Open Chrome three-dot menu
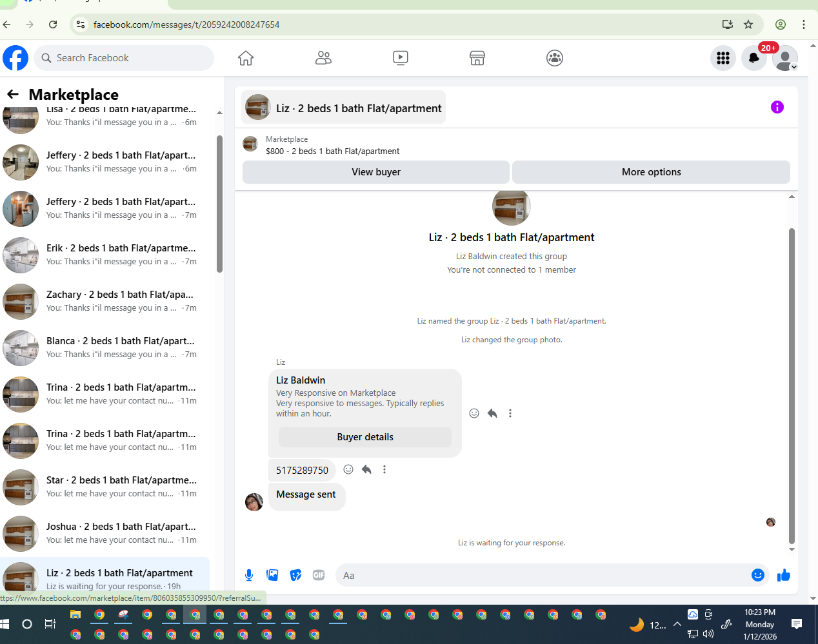Screen dimensions: 818x644 (804, 24)
